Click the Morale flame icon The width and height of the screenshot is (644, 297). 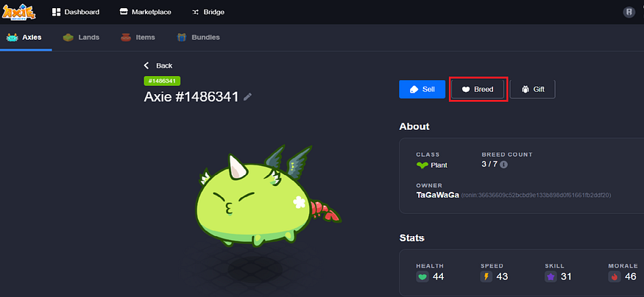coord(615,277)
